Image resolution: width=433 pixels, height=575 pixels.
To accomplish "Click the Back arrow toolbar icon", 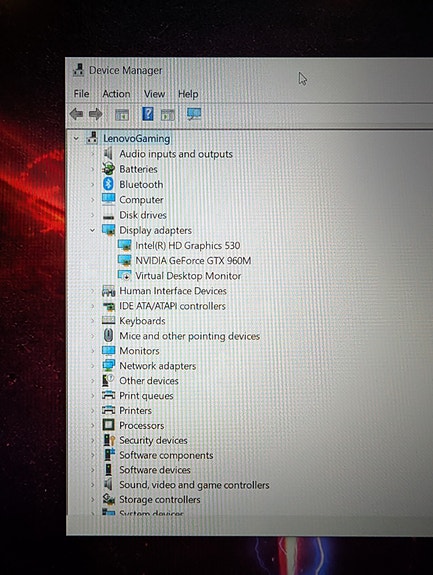I will (77, 114).
